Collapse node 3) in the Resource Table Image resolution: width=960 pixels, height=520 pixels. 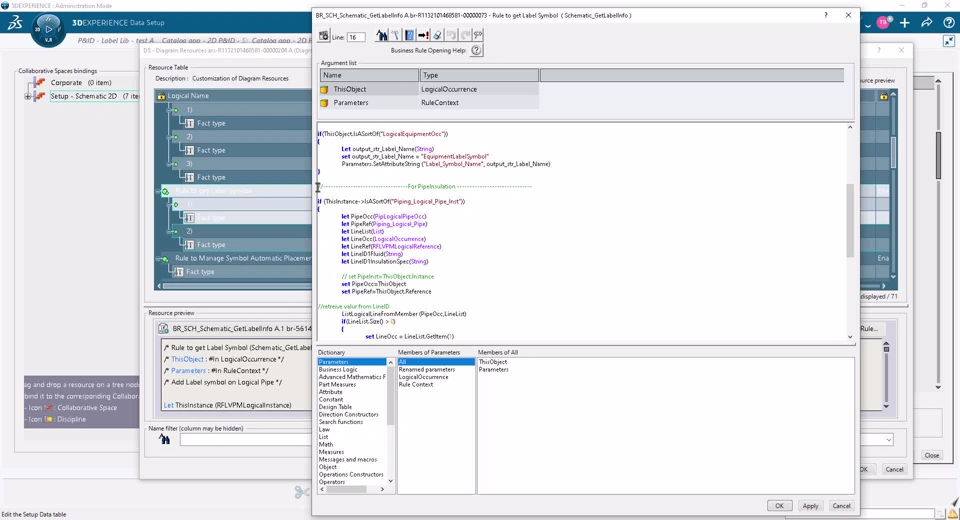pos(170,164)
